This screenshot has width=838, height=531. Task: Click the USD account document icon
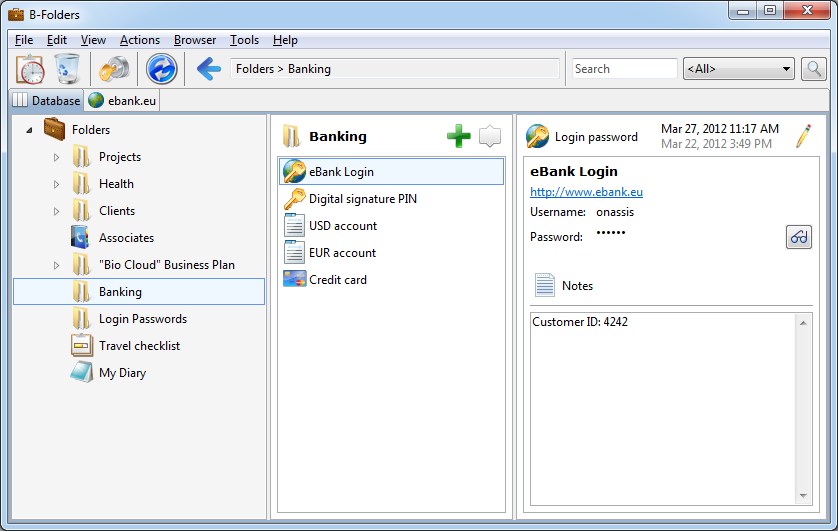294,225
